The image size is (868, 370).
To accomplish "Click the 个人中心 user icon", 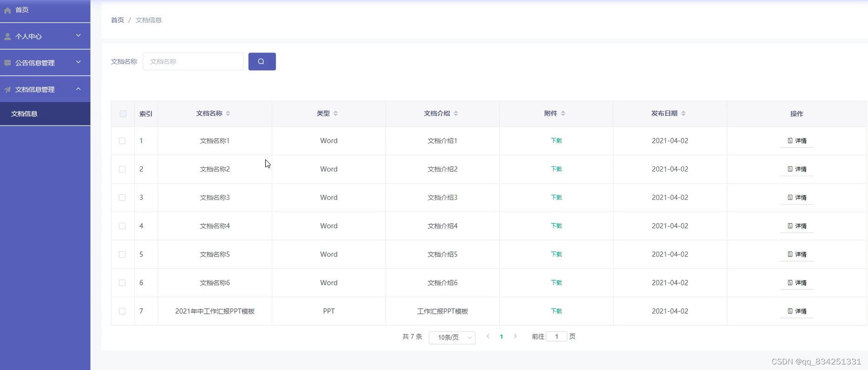I will point(7,36).
